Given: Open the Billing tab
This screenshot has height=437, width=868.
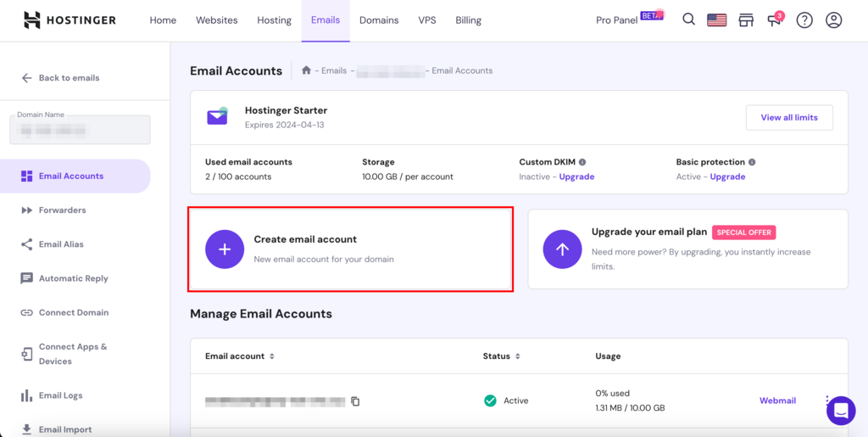Looking at the screenshot, I should [x=468, y=20].
